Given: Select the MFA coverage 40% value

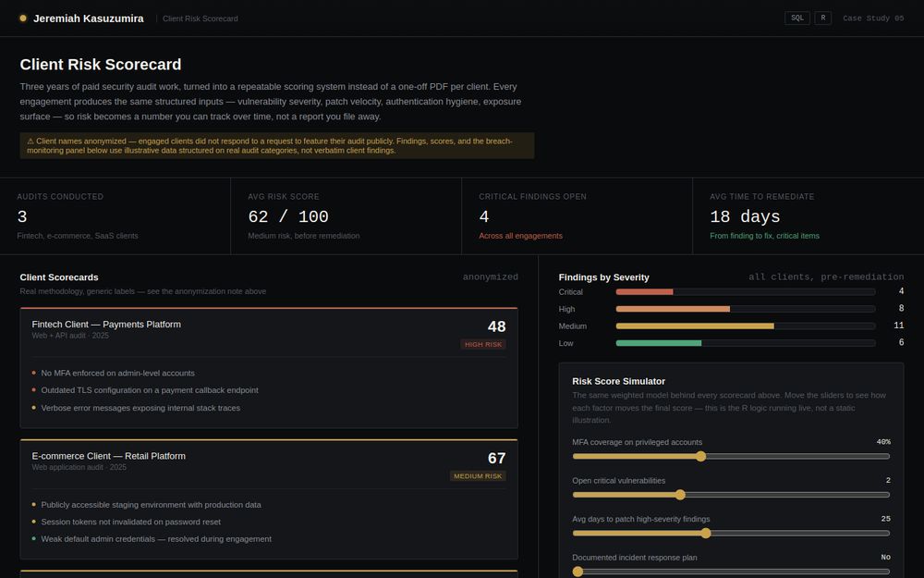Looking at the screenshot, I should coord(883,442).
